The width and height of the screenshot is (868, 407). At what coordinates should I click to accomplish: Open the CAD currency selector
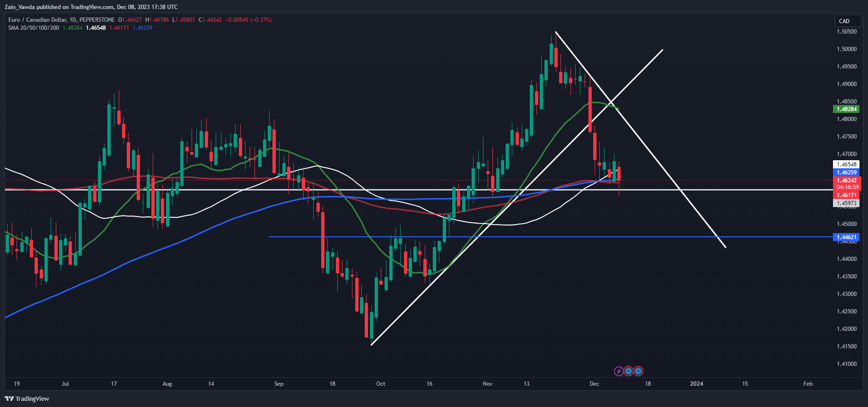[x=848, y=21]
